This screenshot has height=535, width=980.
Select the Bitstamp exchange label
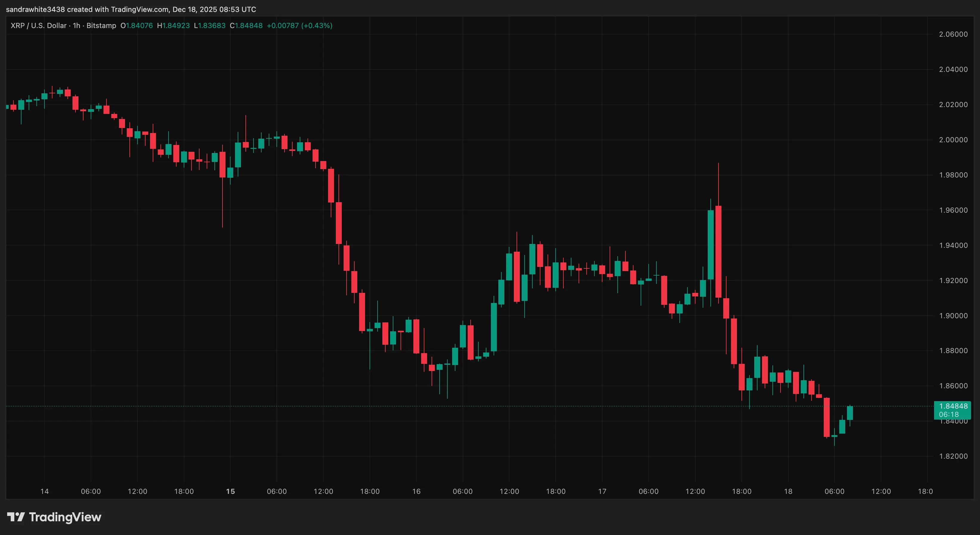[x=101, y=26]
